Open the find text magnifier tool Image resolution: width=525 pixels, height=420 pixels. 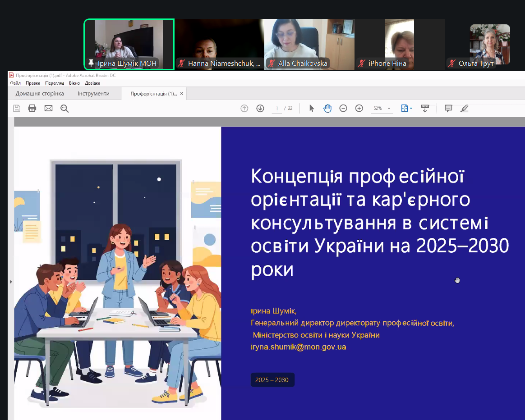pos(64,108)
